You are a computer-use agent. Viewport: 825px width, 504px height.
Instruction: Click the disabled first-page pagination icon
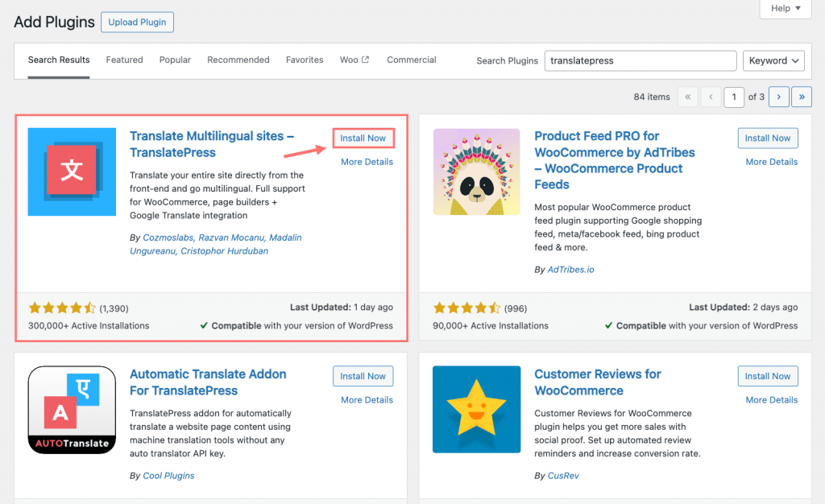[x=687, y=96]
